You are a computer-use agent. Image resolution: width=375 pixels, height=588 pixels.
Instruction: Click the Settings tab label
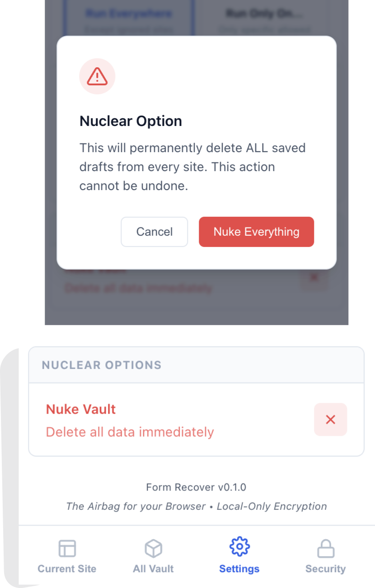[239, 569]
